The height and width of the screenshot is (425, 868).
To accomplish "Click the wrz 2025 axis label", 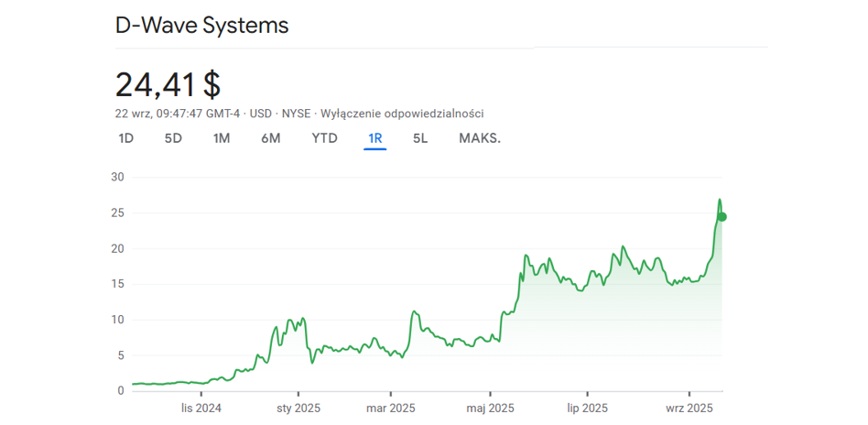I will coord(689,409).
